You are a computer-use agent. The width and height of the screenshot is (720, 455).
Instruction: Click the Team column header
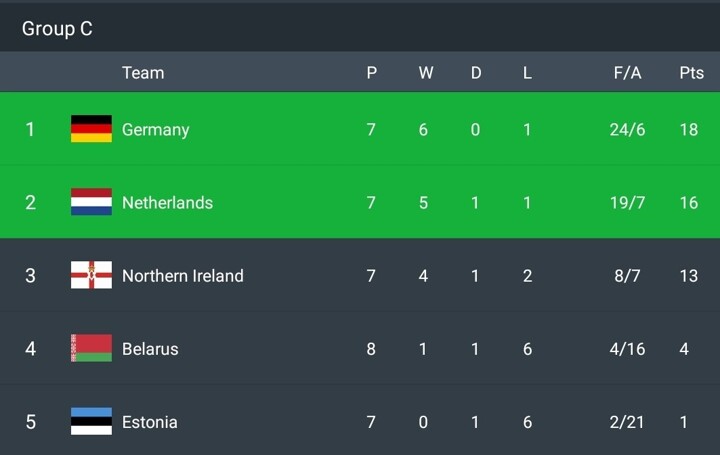143,72
